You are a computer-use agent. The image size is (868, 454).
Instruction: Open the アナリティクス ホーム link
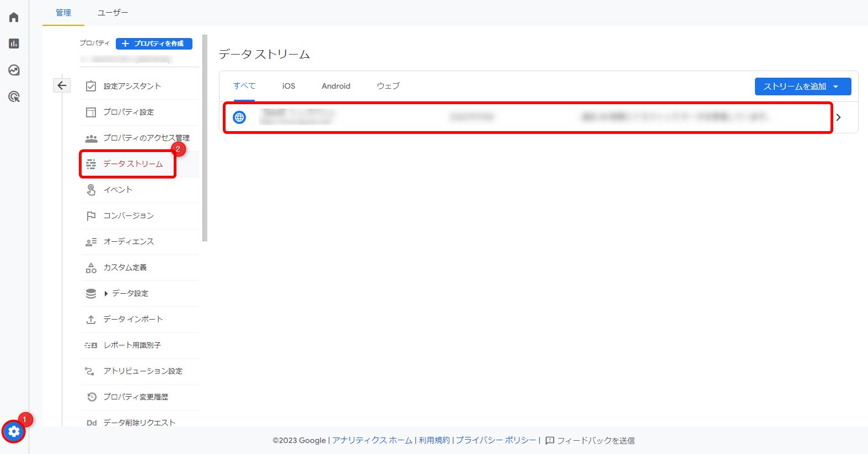click(372, 440)
